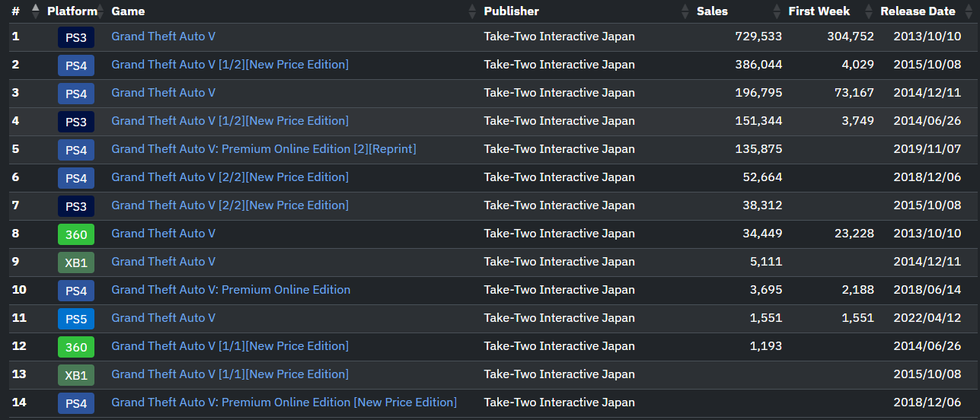Open rank 8 Grand Theft Auto V link
980x420 pixels.
click(164, 234)
